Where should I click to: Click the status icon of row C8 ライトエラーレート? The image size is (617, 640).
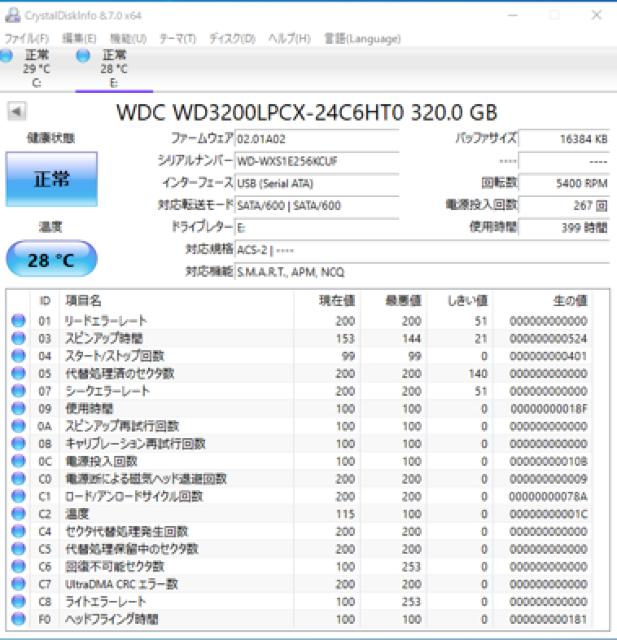18,602
